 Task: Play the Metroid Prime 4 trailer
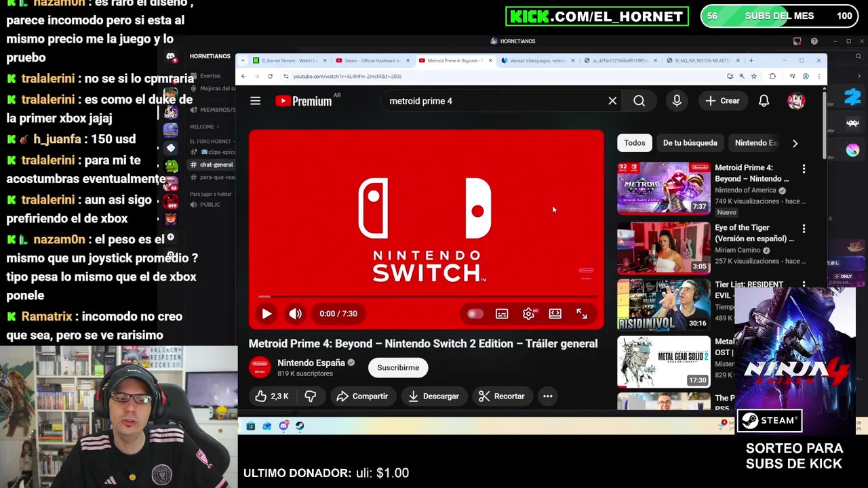(267, 314)
